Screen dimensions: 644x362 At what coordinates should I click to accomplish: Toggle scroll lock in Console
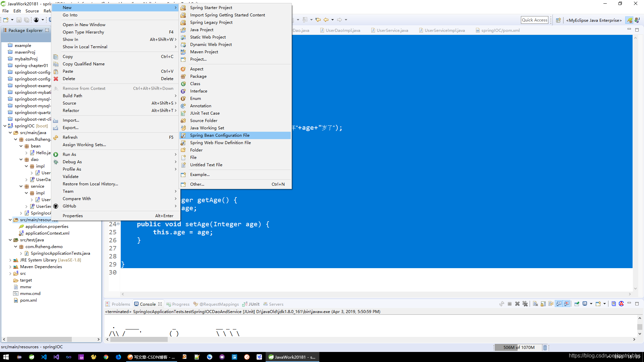(x=543, y=304)
